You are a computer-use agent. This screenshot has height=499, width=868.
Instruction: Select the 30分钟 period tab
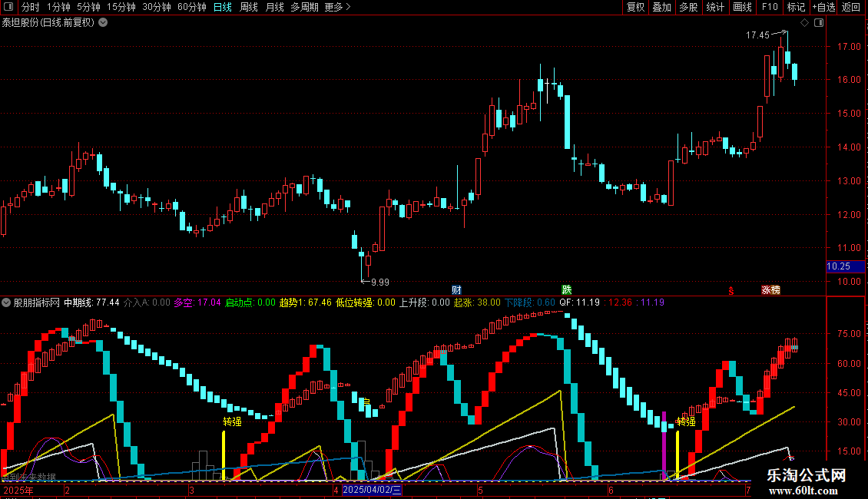tap(157, 7)
